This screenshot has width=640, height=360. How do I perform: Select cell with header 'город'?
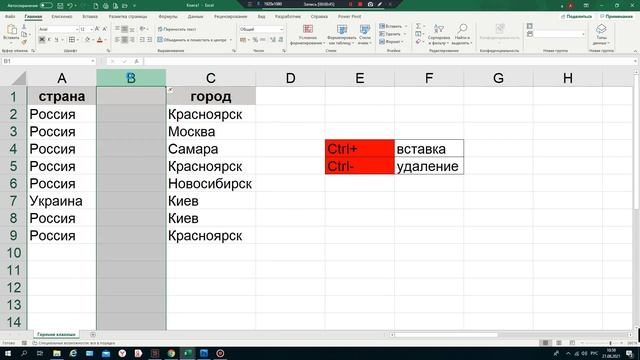coord(211,96)
